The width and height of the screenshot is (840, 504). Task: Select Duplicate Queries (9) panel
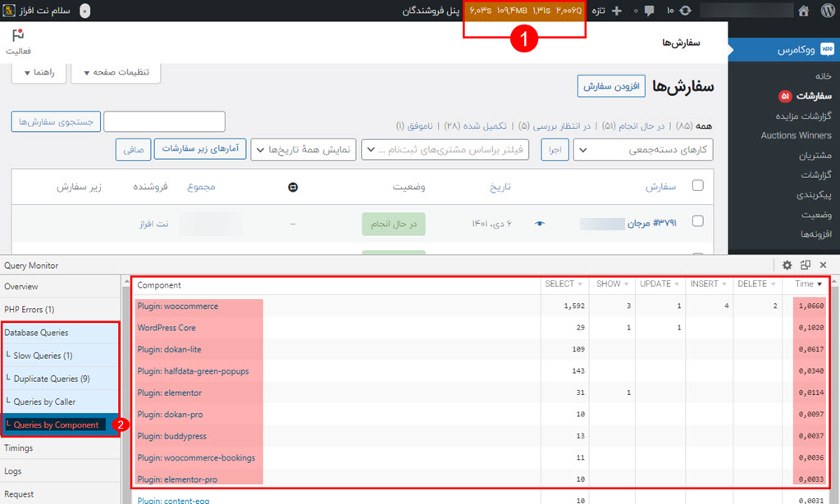60,379
